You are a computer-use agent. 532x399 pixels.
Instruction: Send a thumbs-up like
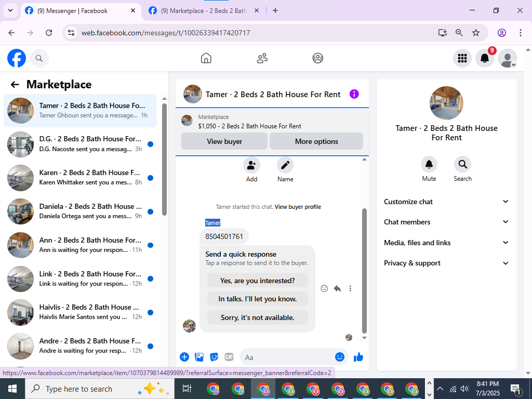click(358, 357)
